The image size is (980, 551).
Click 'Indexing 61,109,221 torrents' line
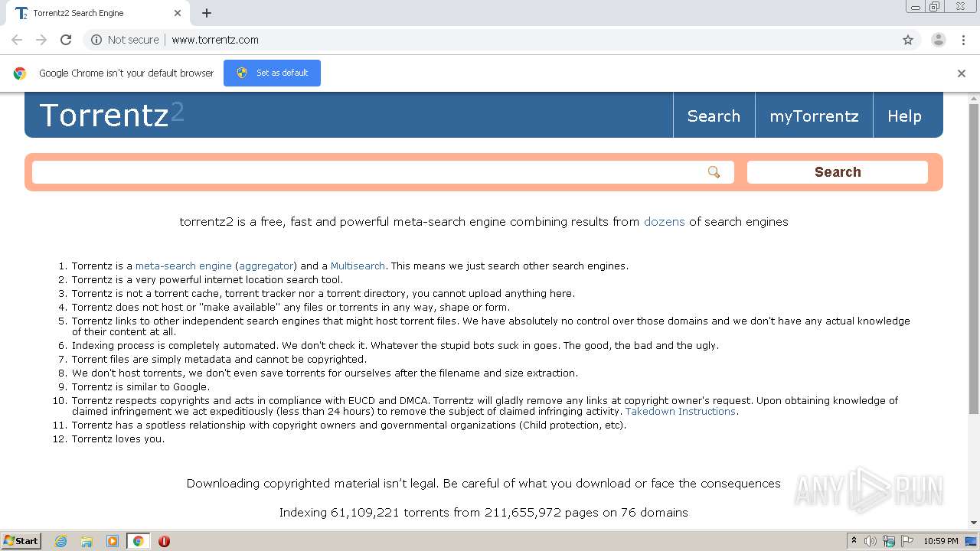[x=484, y=513]
